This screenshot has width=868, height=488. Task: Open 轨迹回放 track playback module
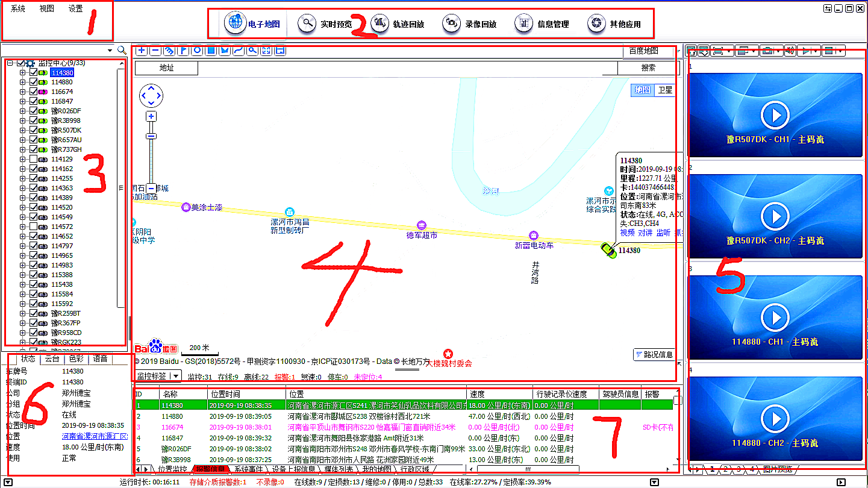pyautogui.click(x=398, y=24)
